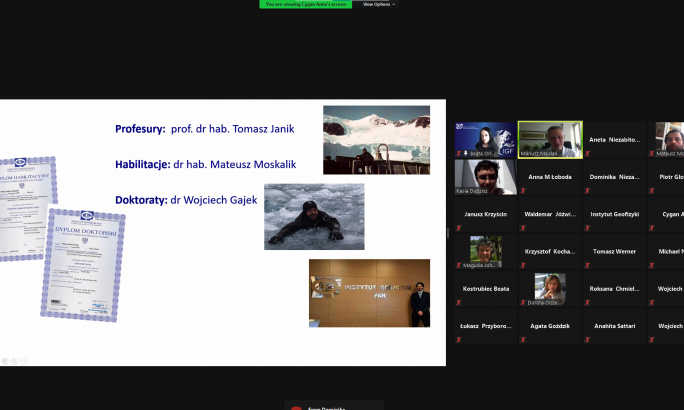This screenshot has height=410, width=684.
Task: Click the slide text 'dr hab. Mateusz Moskalik'
Action: (x=235, y=164)
